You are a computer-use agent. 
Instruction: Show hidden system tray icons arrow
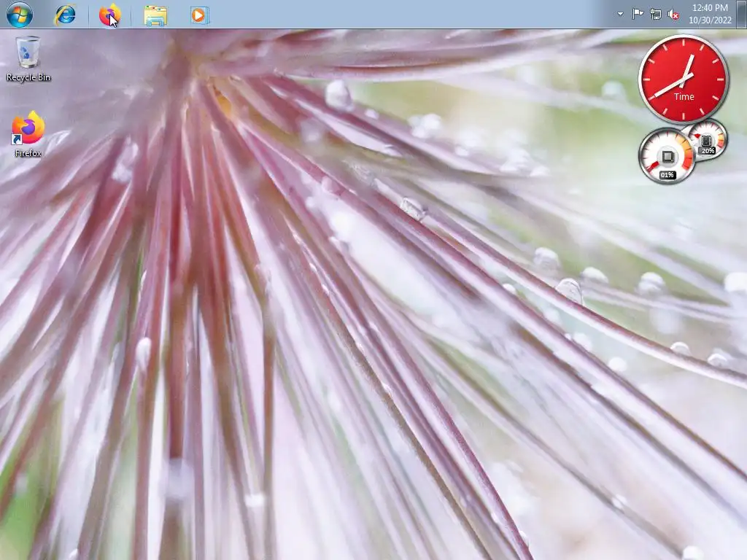[x=620, y=14]
